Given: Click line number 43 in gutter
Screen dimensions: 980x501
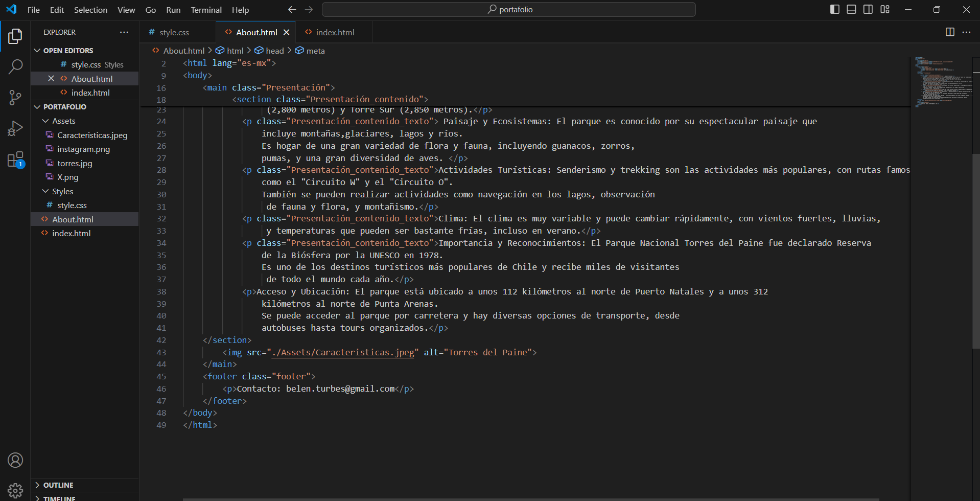Looking at the screenshot, I should [161, 352].
